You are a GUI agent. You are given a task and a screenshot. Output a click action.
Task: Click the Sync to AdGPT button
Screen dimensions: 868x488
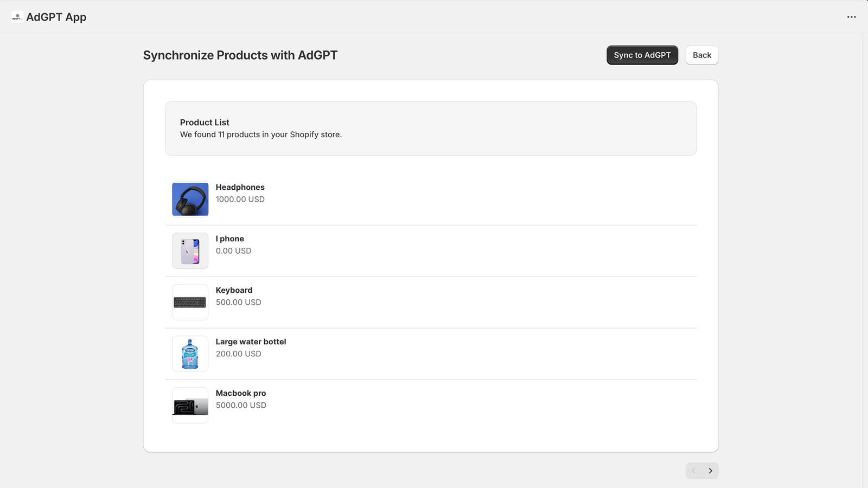click(x=642, y=55)
